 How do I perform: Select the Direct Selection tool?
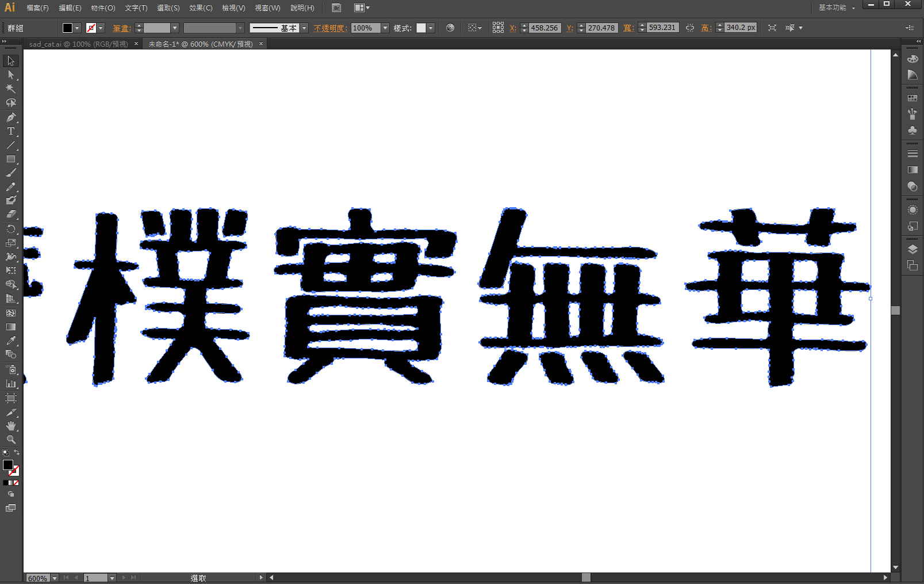10,75
